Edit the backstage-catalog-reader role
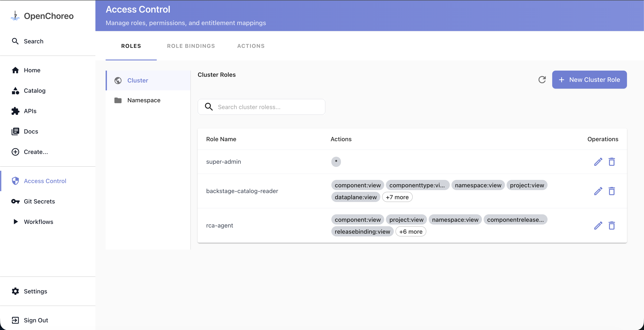The image size is (644, 330). (598, 191)
